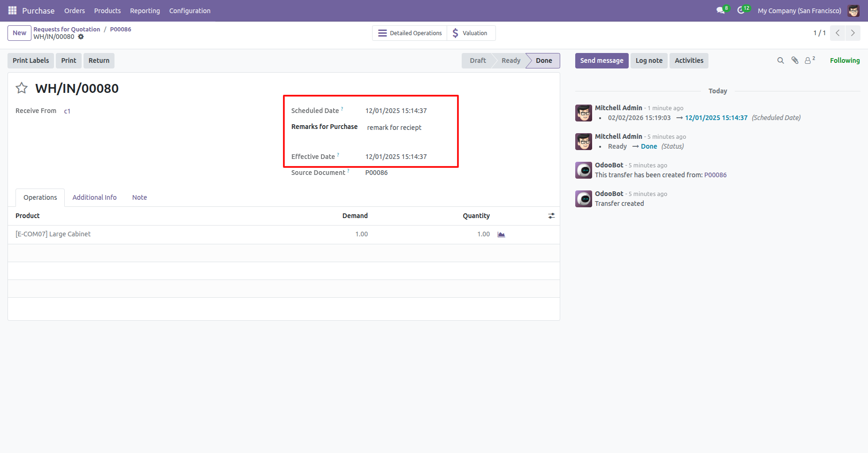Switch to the Additional Info tab
Image resolution: width=868 pixels, height=453 pixels.
click(94, 197)
